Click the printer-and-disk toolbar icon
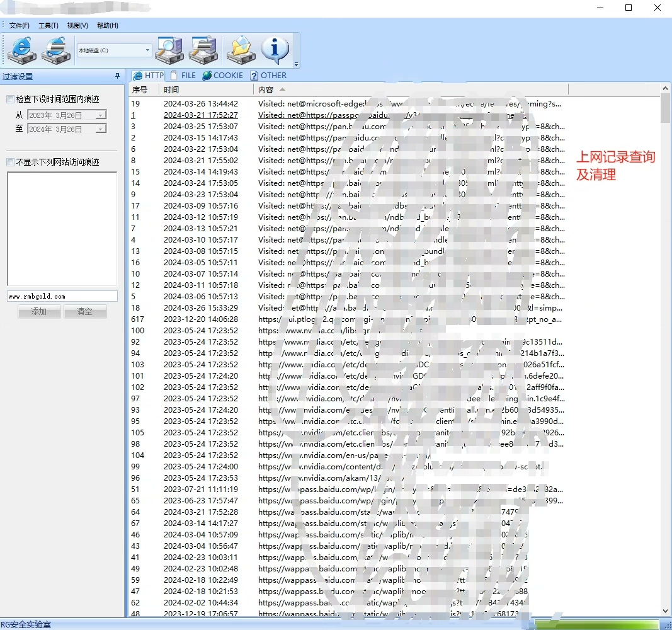Viewport: 672px width, 630px height. pyautogui.click(x=203, y=50)
